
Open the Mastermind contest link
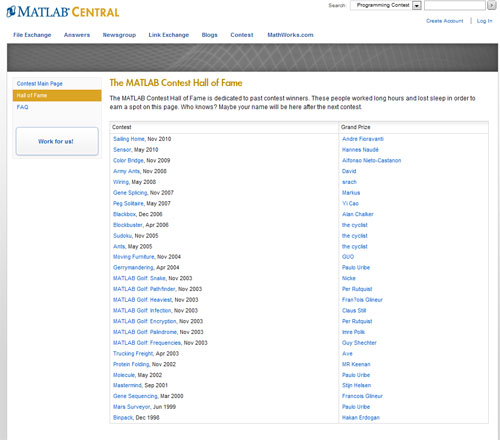click(127, 385)
